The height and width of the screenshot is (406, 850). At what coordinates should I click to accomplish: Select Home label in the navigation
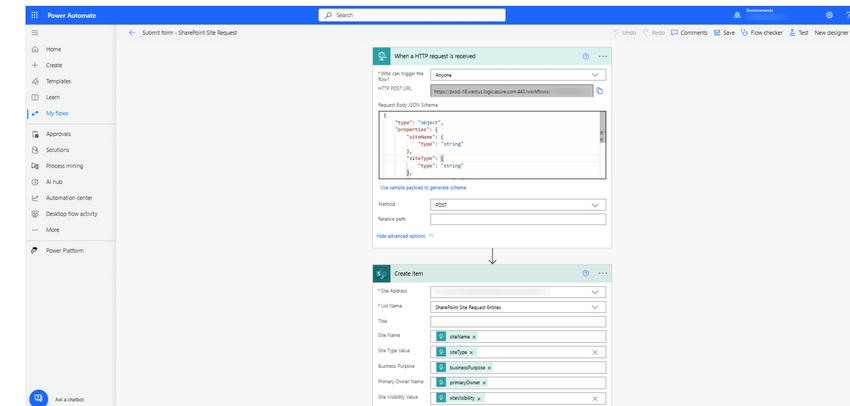tap(54, 49)
